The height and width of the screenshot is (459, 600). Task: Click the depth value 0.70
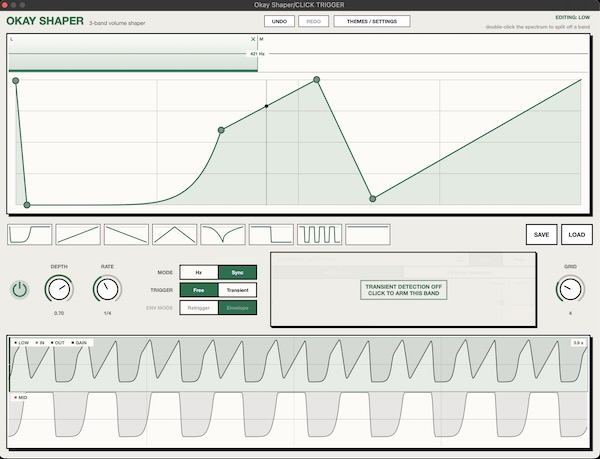point(59,313)
